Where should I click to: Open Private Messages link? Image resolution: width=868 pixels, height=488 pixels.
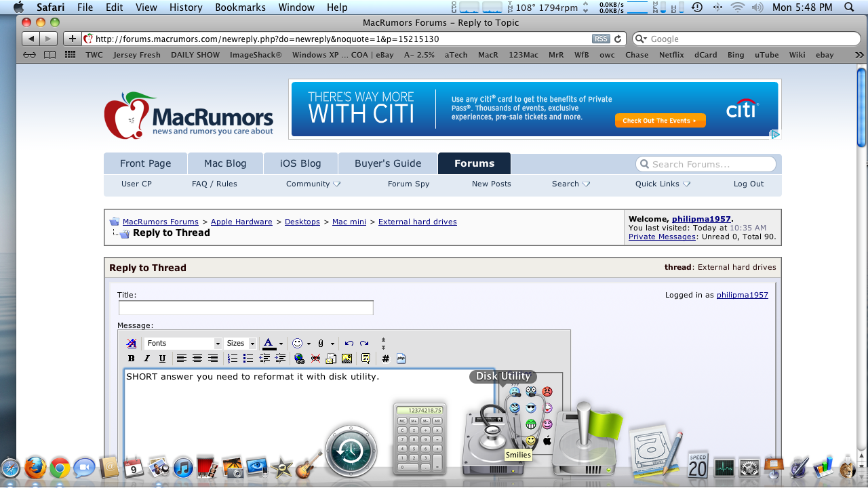(x=662, y=237)
